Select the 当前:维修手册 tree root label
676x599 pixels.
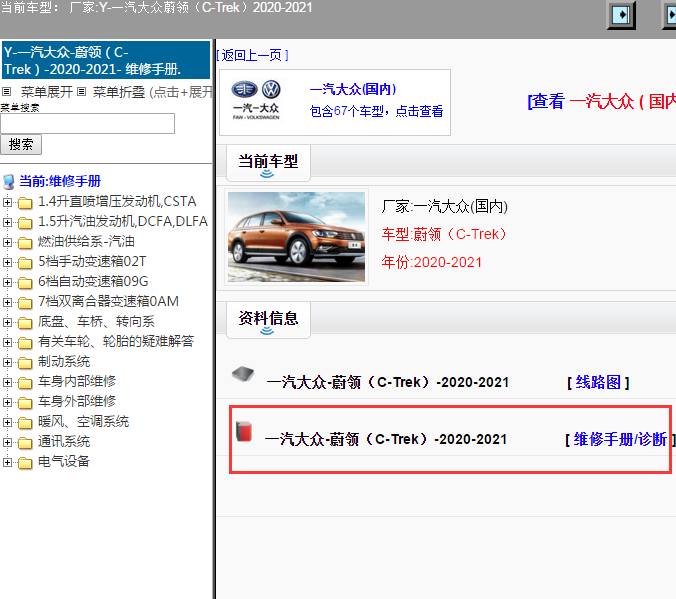tap(60, 181)
